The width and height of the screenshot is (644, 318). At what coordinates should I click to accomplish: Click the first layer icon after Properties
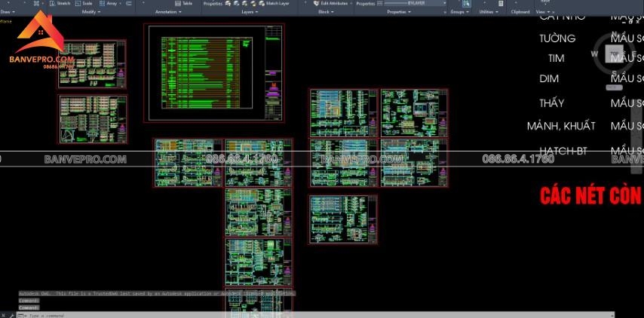(x=228, y=3)
